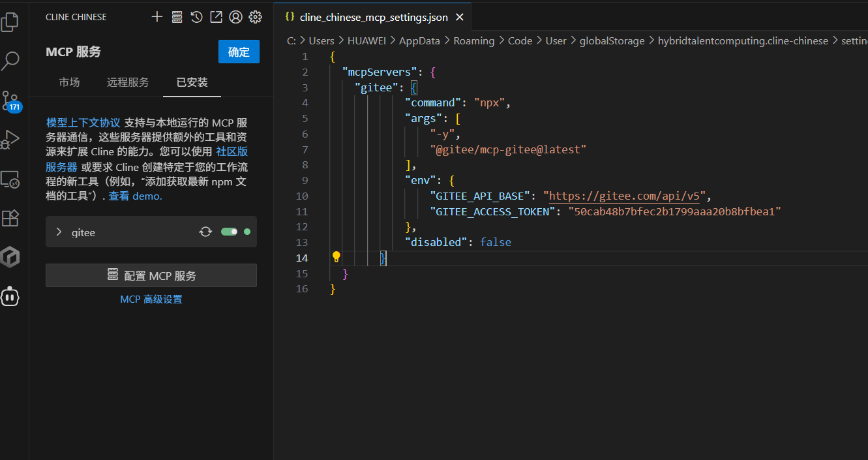Click the Users breadcrumb segment
The height and width of the screenshot is (460, 868).
tap(322, 40)
